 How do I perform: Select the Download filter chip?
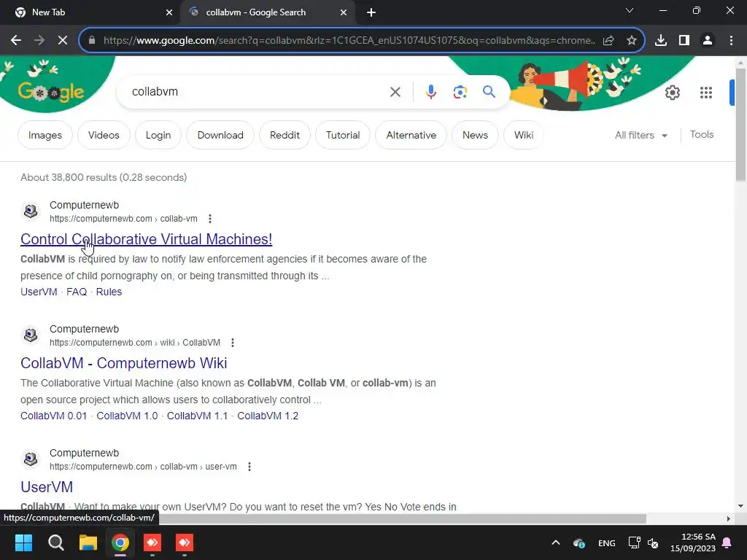coord(220,135)
